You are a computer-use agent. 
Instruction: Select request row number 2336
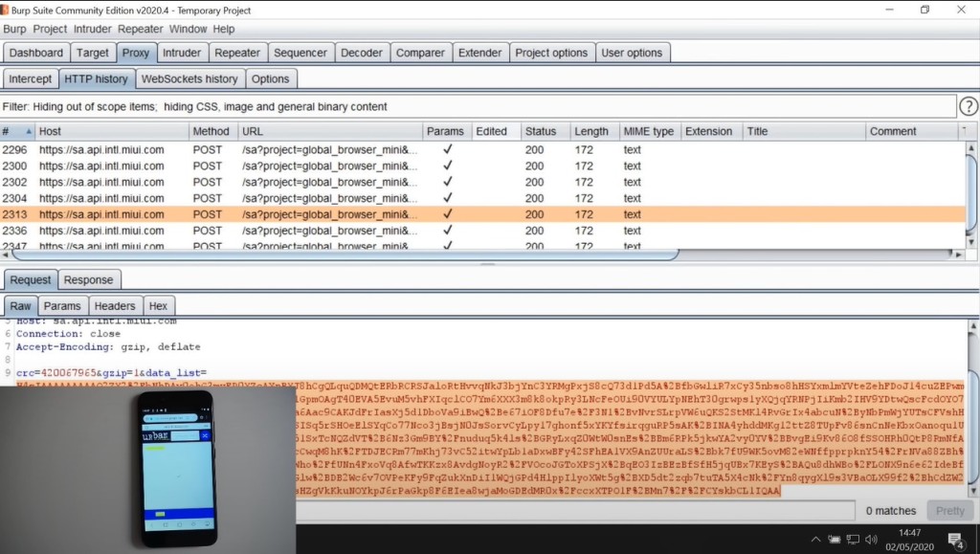[x=482, y=232]
